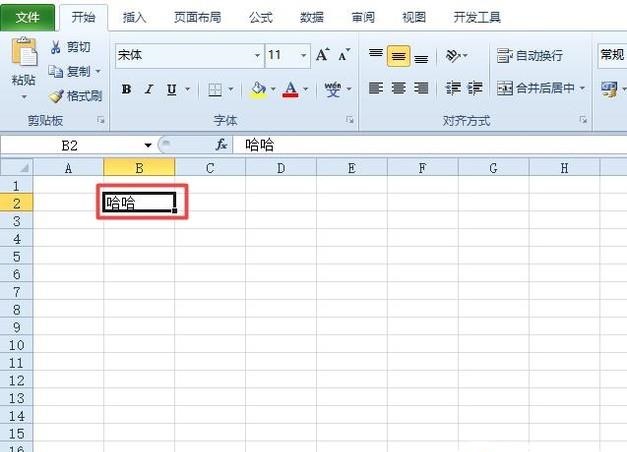
Task: Select middle vertical alignment icon
Action: tap(398, 56)
